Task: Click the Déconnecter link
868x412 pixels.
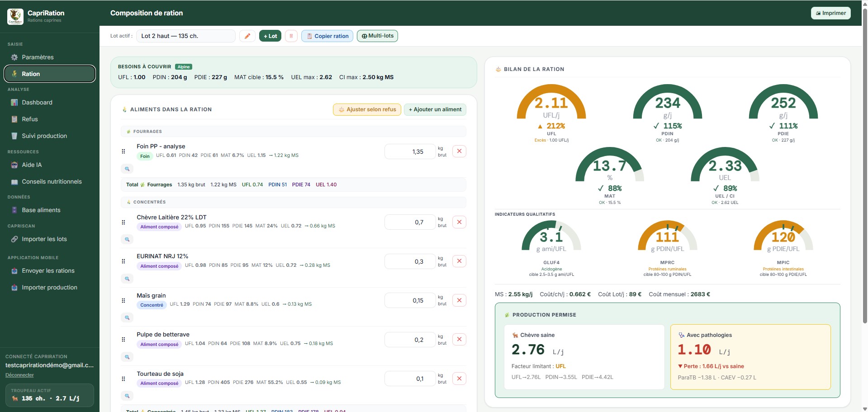Action: pos(19,375)
